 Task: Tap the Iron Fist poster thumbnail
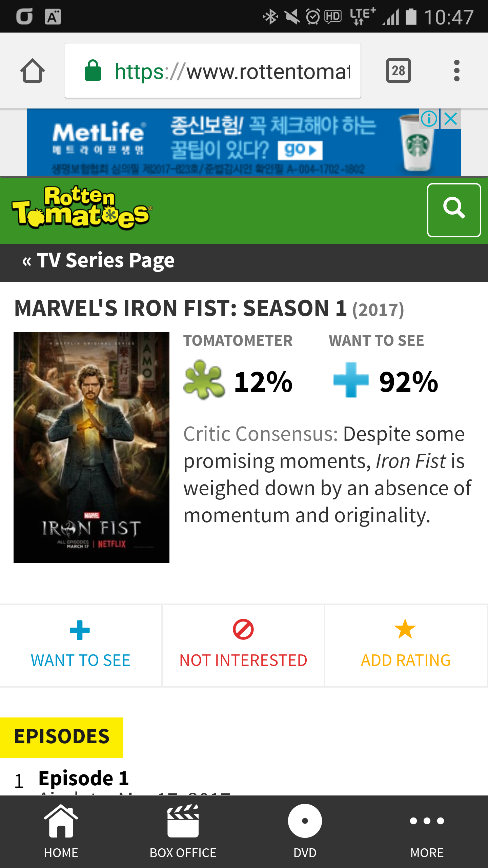(x=91, y=447)
